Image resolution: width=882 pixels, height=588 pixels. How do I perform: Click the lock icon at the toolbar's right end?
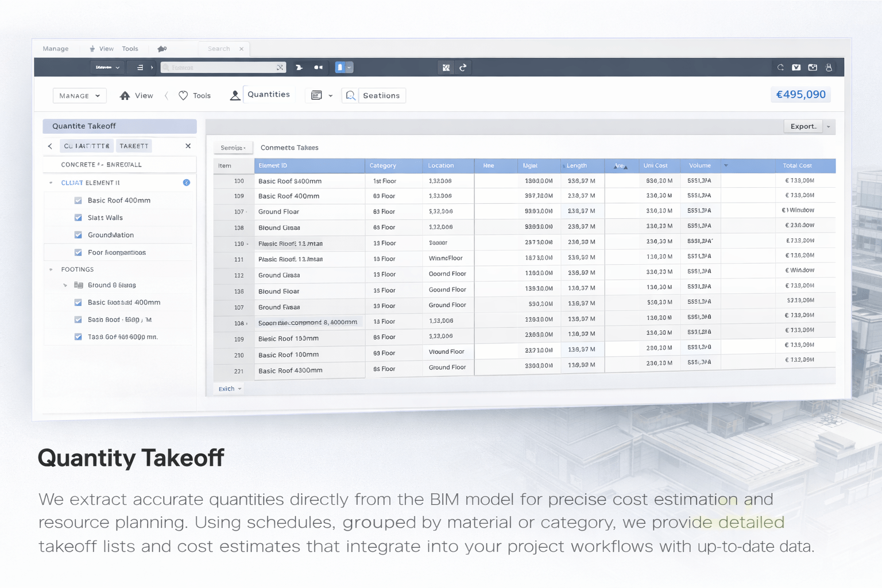coord(829,68)
